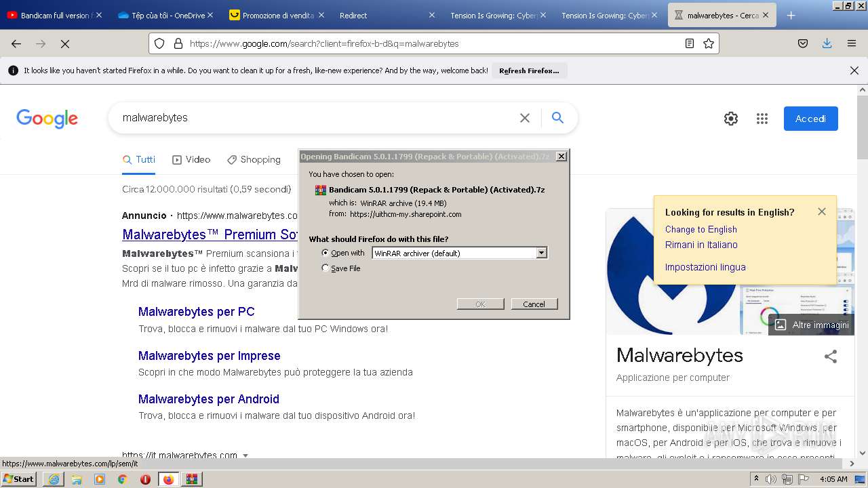Click the taskbar clock showing 4:05 AM

point(834,479)
